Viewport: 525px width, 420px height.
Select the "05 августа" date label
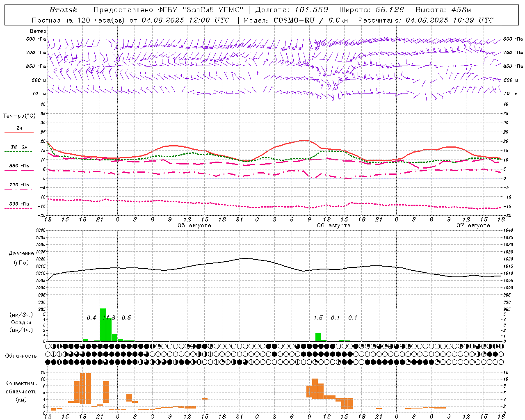pyautogui.click(x=194, y=226)
